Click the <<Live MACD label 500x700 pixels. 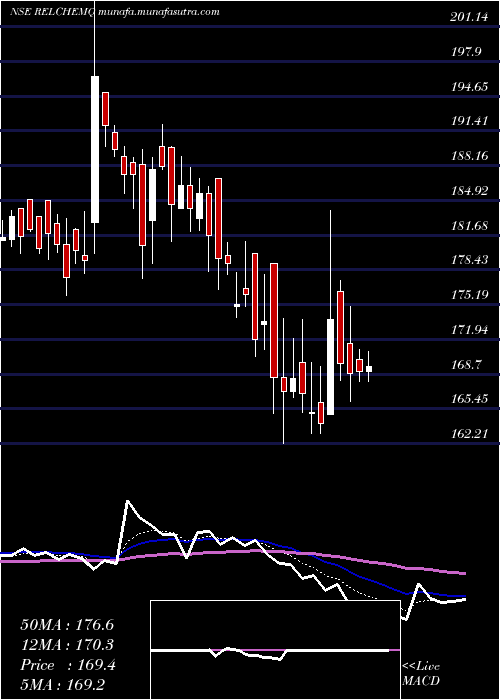point(421,674)
